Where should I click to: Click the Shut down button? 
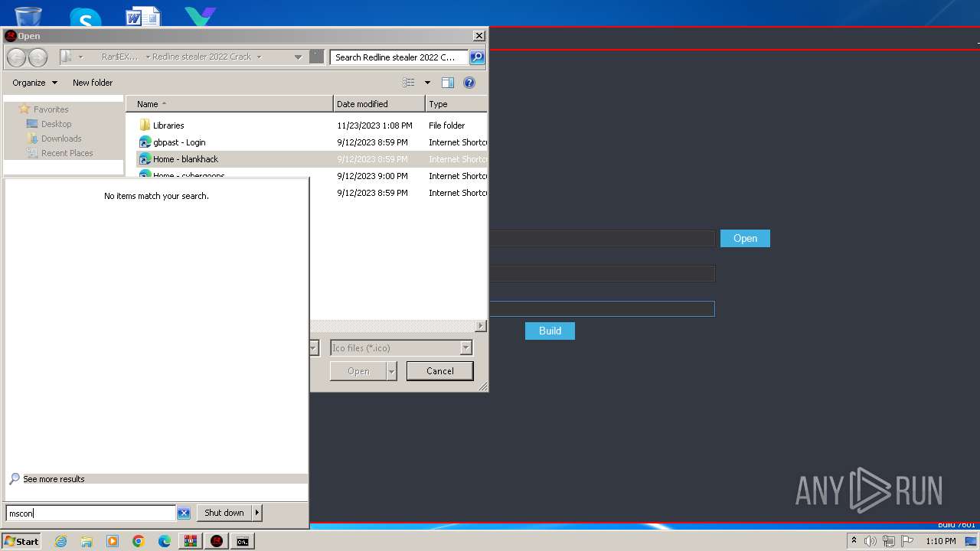[224, 513]
